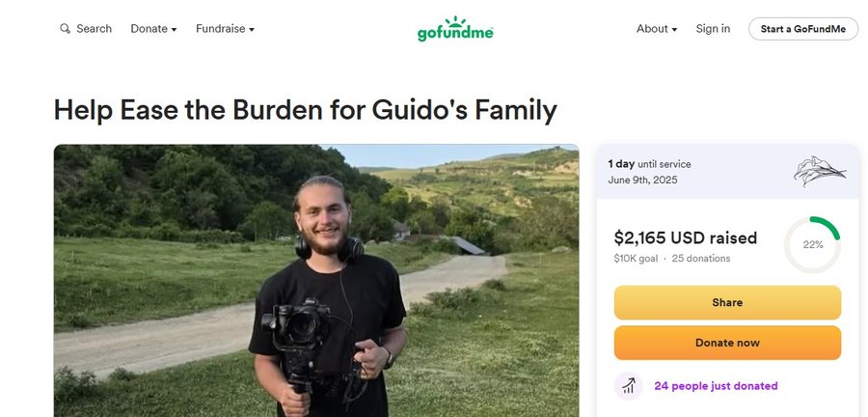868x417 pixels.
Task: Click the Start a GoFundMe button
Action: click(x=803, y=29)
